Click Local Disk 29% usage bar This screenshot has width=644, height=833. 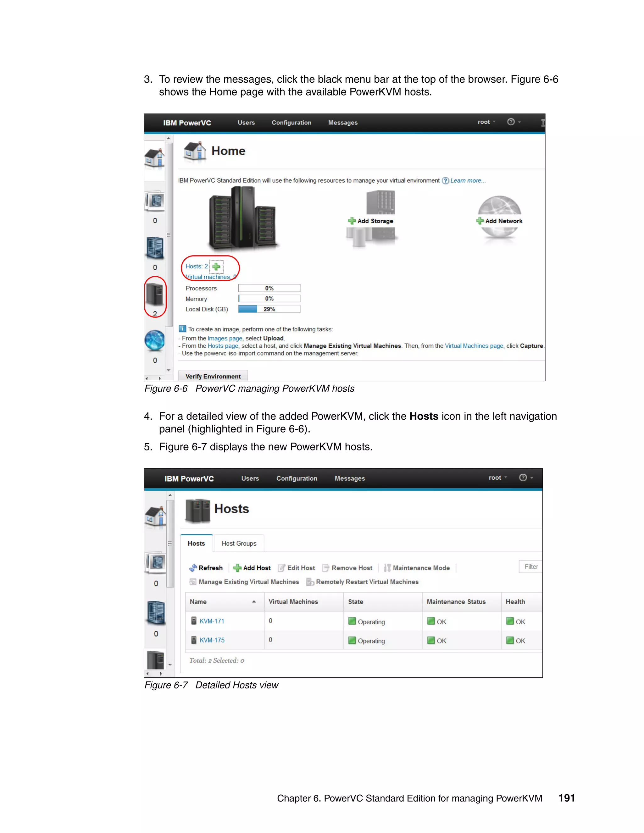click(269, 309)
